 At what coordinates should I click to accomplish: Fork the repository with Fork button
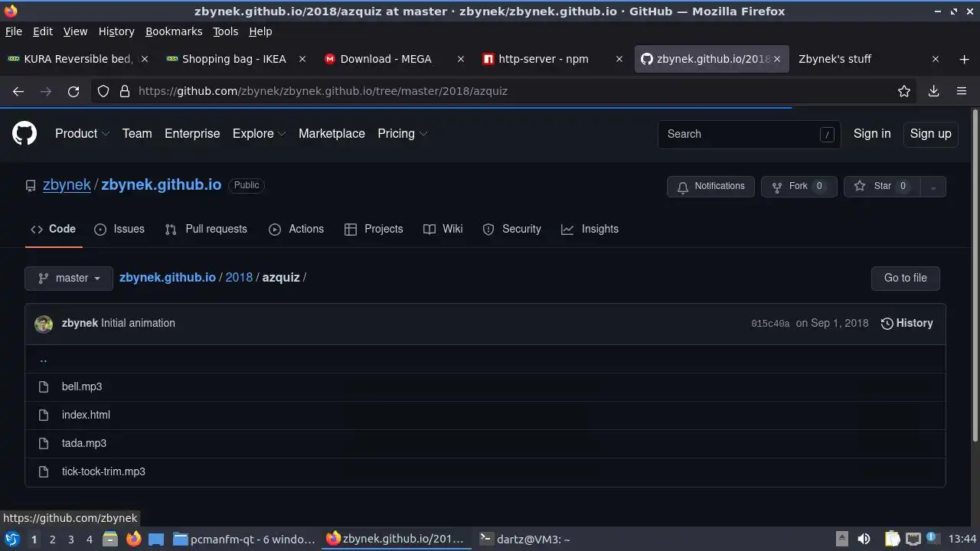[799, 187]
